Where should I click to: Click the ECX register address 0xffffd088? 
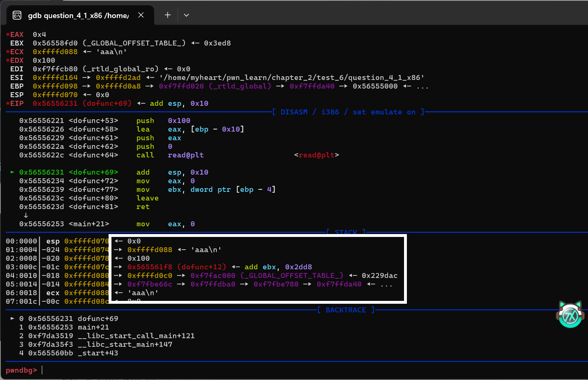coord(55,52)
